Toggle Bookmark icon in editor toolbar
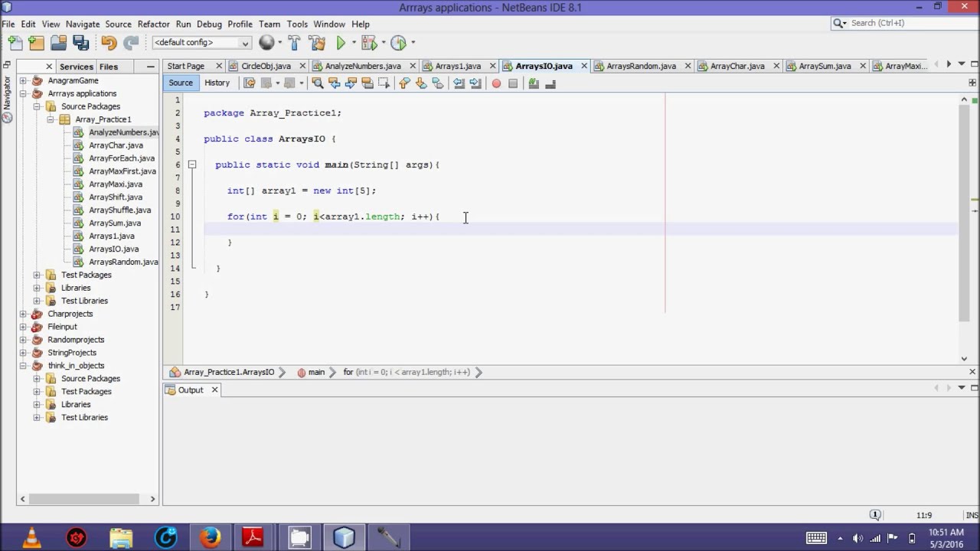980x551 pixels. pos(437,83)
